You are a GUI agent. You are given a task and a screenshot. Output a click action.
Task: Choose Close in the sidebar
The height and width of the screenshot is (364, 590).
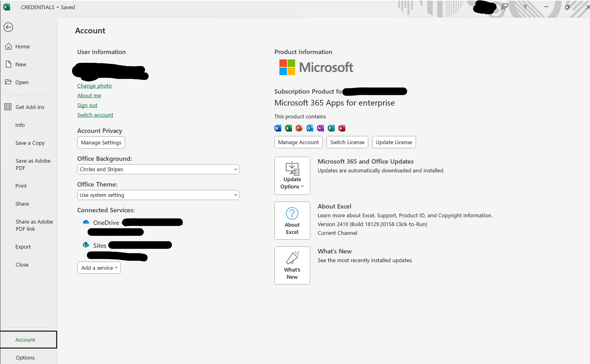(22, 265)
